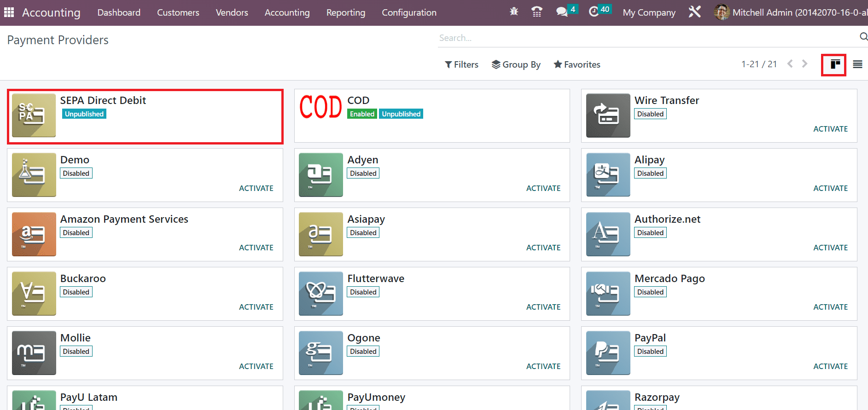Activate the Ogone provider

(x=543, y=366)
